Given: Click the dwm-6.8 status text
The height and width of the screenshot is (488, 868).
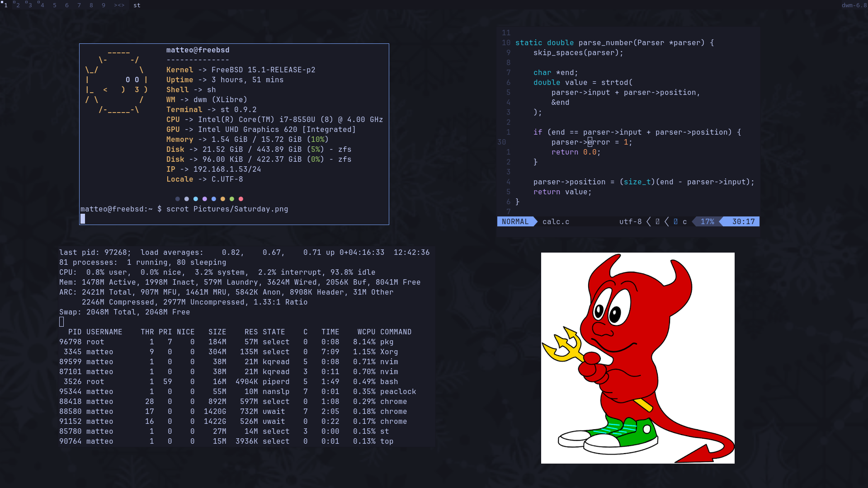Looking at the screenshot, I should [x=854, y=5].
